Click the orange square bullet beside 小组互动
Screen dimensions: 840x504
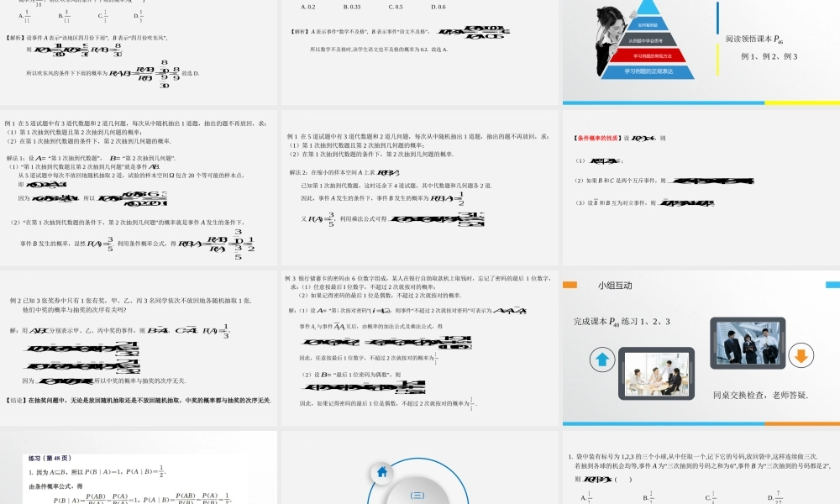(x=570, y=285)
